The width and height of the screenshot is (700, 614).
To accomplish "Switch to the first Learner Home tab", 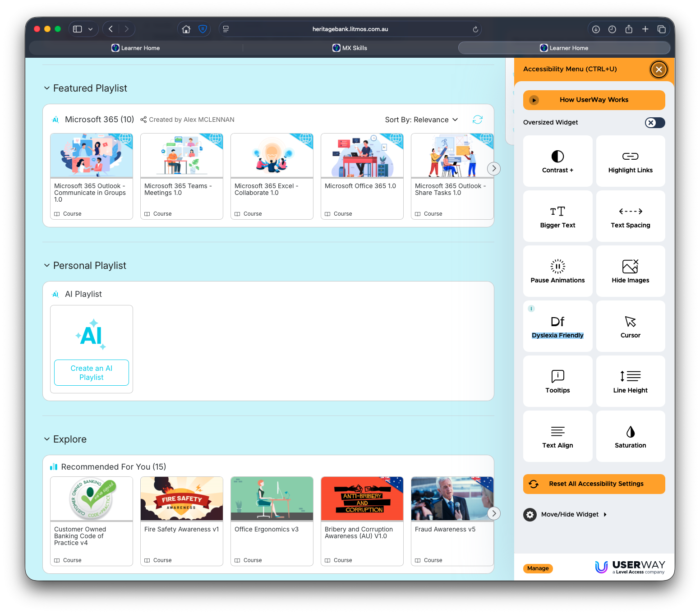I will (136, 48).
